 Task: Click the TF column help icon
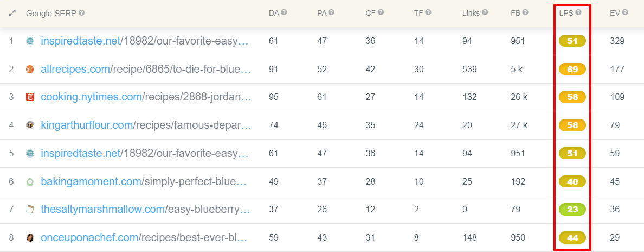[x=428, y=13]
